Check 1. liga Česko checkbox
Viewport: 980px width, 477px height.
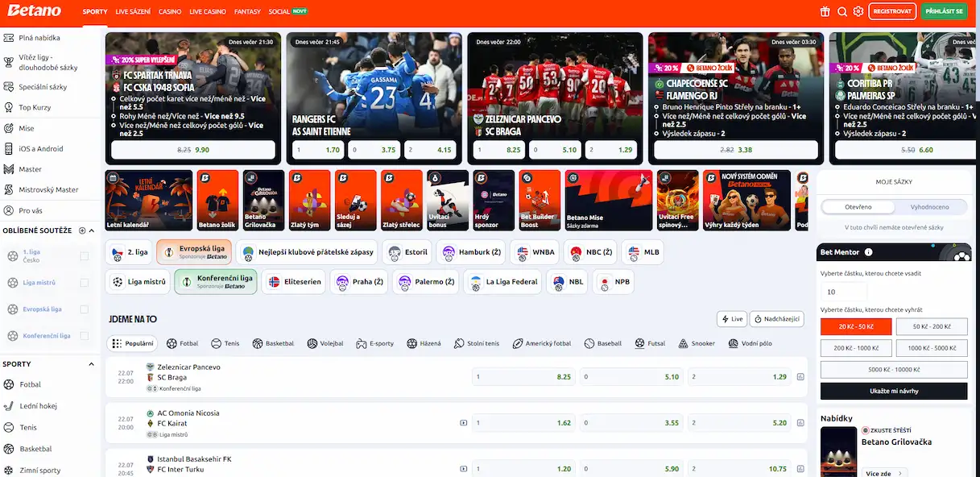pyautogui.click(x=85, y=256)
